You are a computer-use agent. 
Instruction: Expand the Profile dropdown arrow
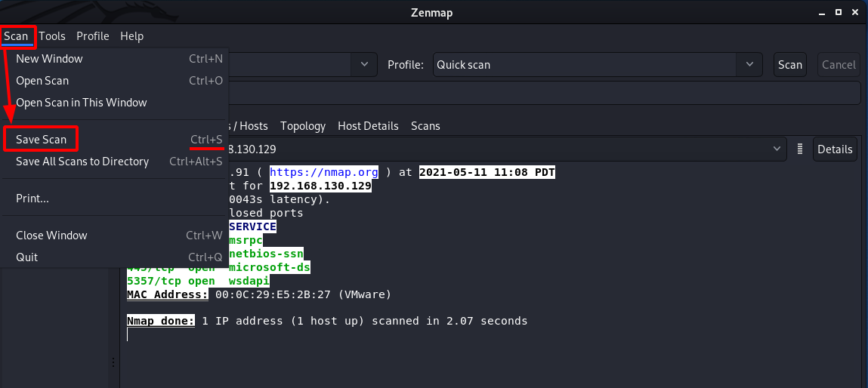point(749,64)
